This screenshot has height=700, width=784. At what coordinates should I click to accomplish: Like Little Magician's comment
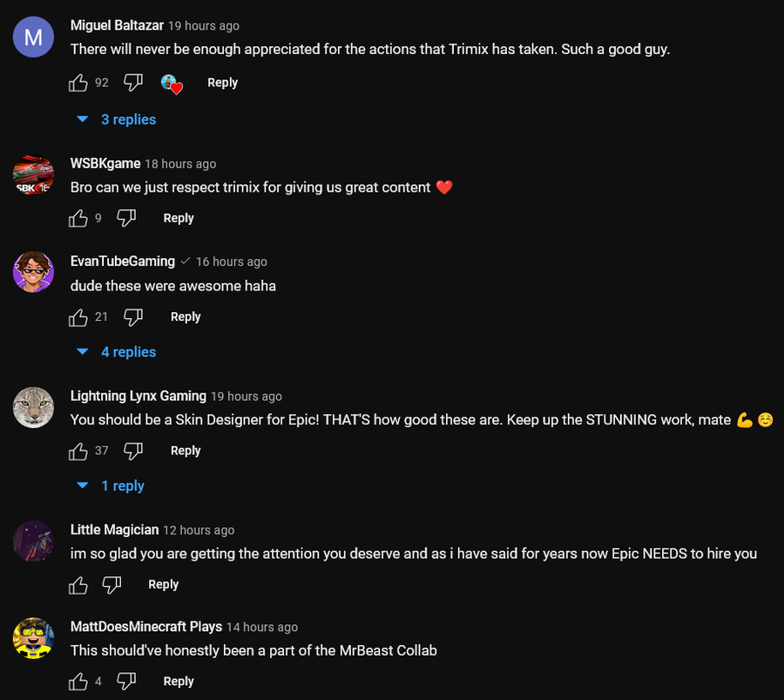pyautogui.click(x=78, y=585)
